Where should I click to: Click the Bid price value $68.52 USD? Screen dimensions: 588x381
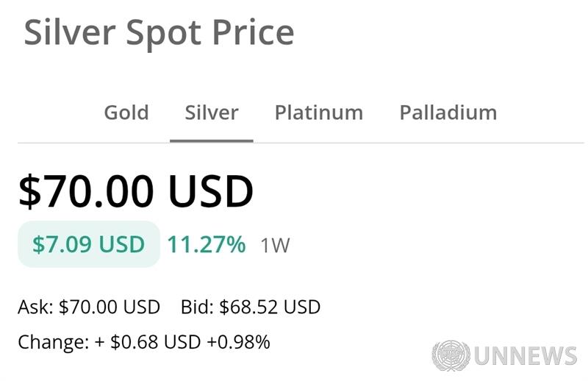coord(270,307)
